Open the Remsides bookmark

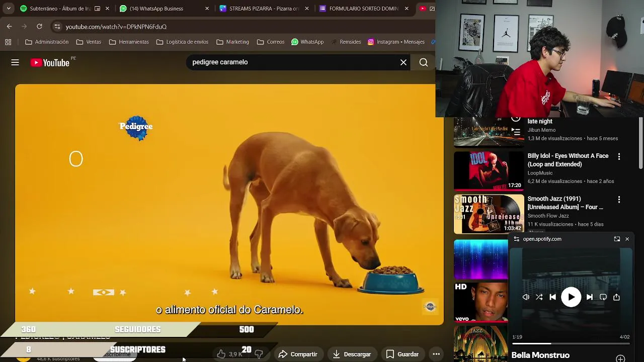click(x=346, y=42)
